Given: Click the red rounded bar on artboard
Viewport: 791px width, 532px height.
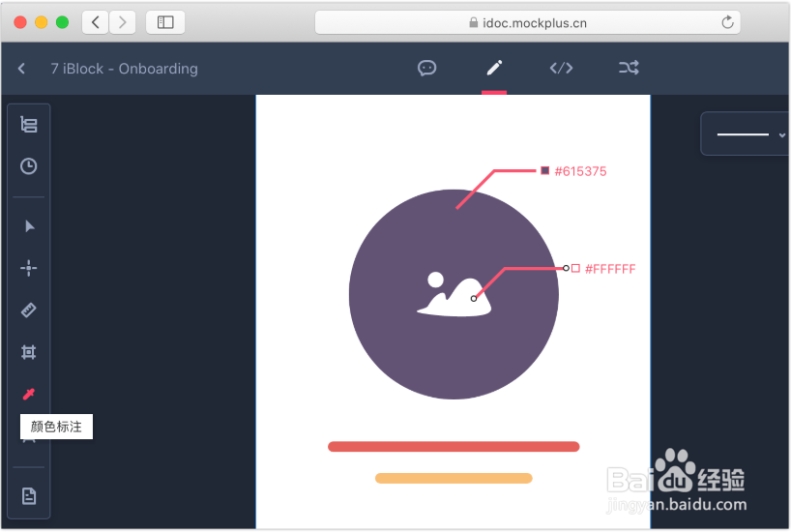Looking at the screenshot, I should (454, 447).
